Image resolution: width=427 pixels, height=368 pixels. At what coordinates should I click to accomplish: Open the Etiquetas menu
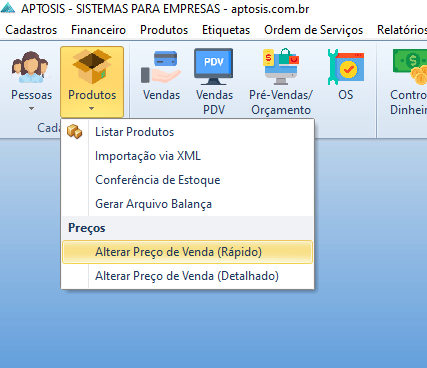(x=226, y=30)
